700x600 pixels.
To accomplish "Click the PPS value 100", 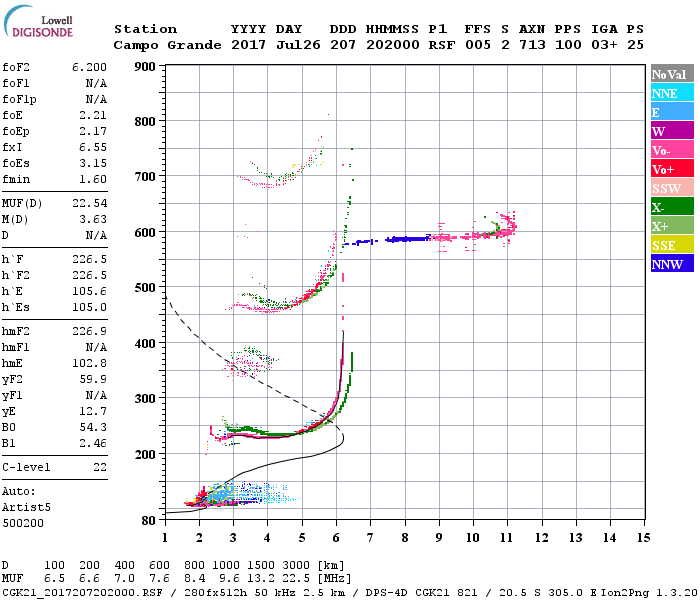I will click(568, 45).
